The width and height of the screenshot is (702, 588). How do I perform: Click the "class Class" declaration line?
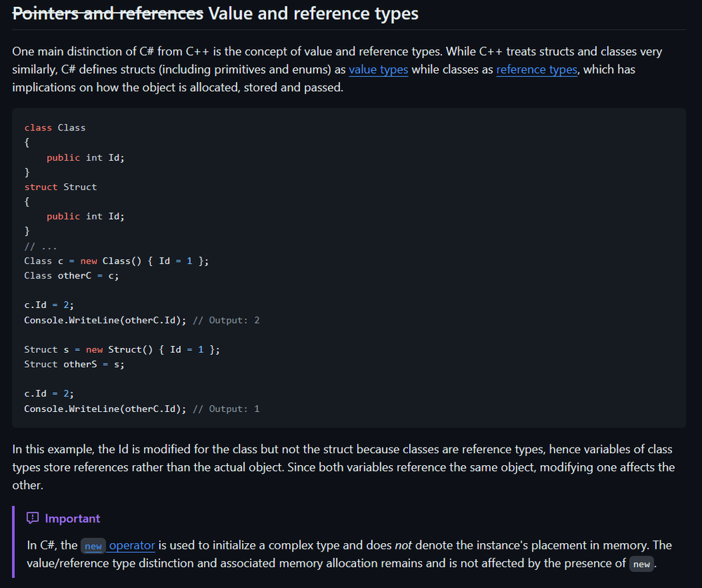point(55,128)
